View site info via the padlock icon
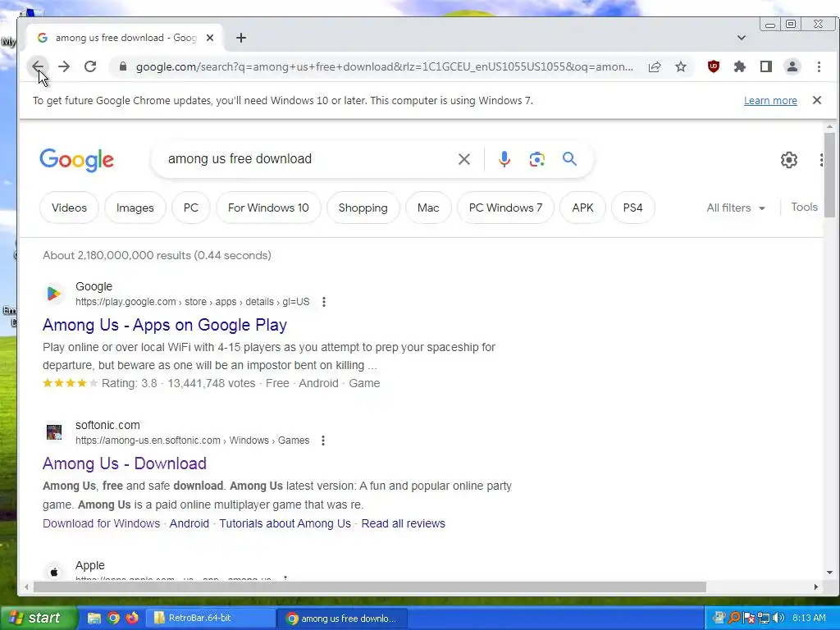840x630 pixels. [123, 66]
